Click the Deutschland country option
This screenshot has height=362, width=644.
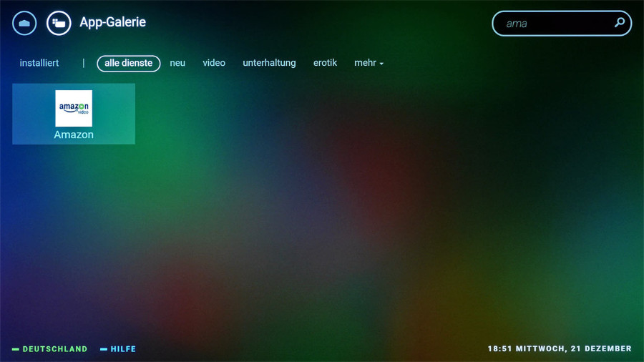click(x=50, y=349)
